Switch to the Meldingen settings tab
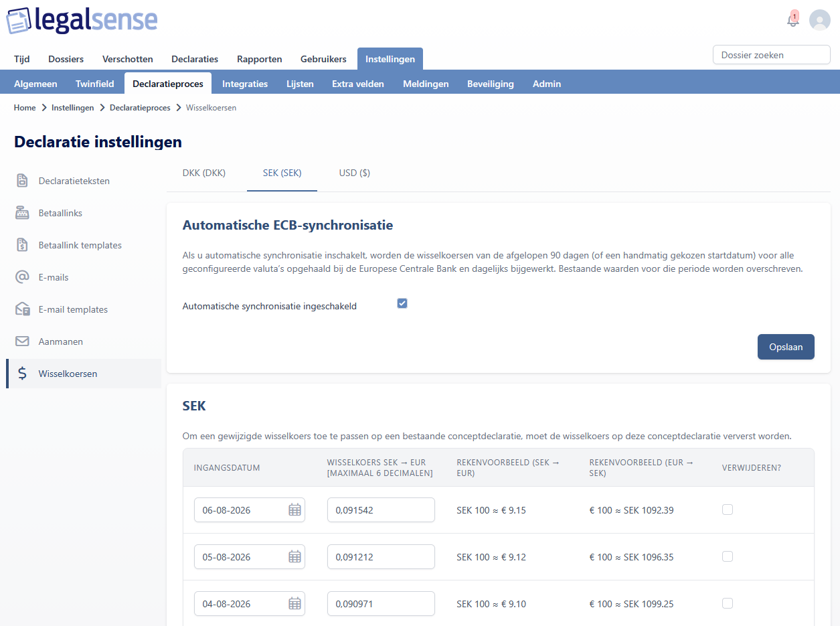 [x=426, y=84]
